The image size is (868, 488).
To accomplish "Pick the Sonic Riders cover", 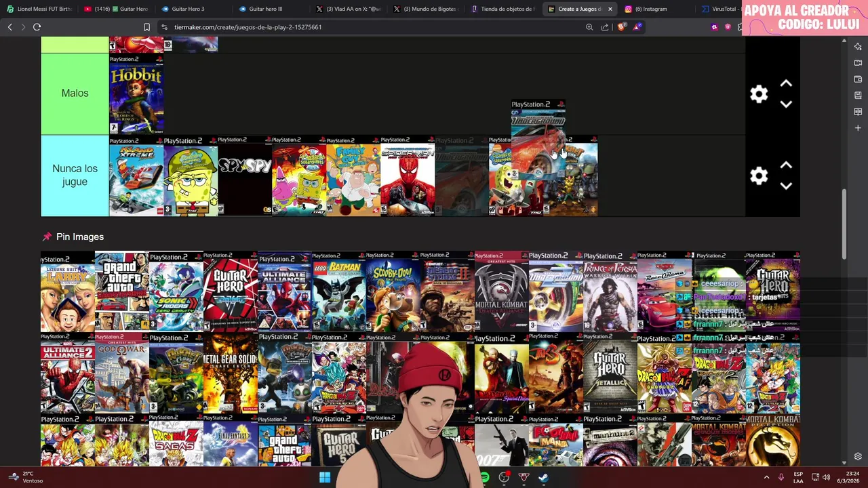I will pos(176,291).
